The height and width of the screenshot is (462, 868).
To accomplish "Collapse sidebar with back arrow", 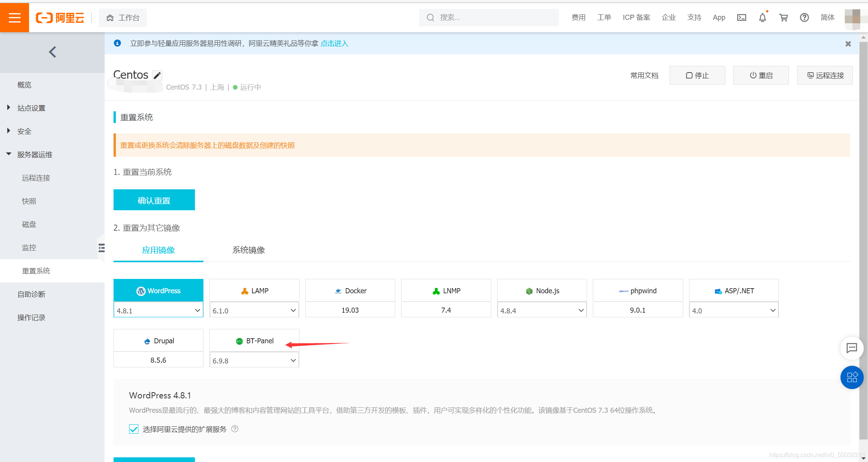I will 52,52.
